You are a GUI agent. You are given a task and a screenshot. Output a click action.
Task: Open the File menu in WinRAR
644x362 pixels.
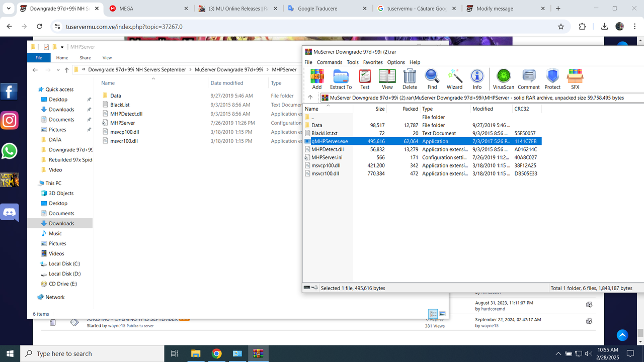(308, 62)
